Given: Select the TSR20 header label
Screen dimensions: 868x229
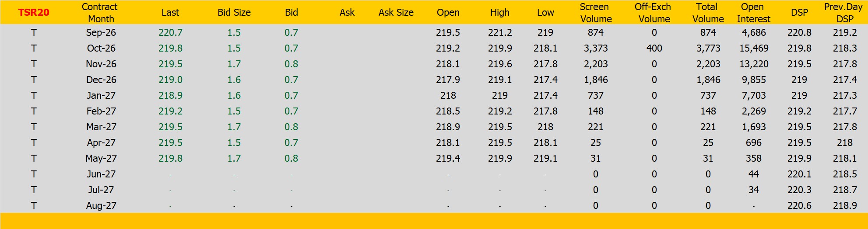Looking at the screenshot, I should tap(34, 13).
